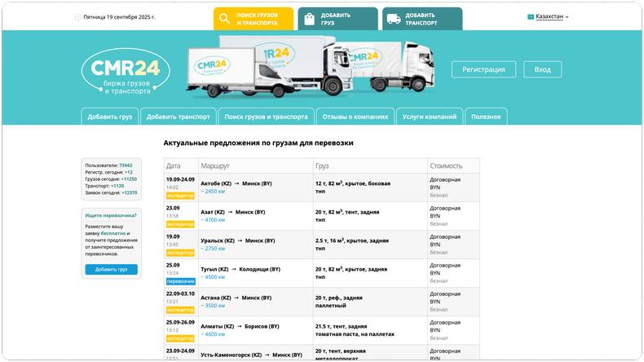Click the clock icon beside the date
Screen dimensions: 644x362
(x=78, y=16)
